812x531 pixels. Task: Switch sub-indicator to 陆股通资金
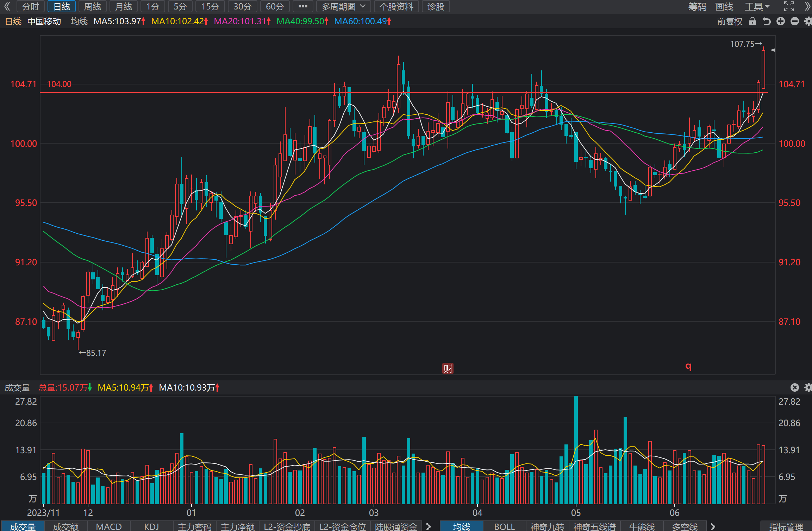click(396, 526)
